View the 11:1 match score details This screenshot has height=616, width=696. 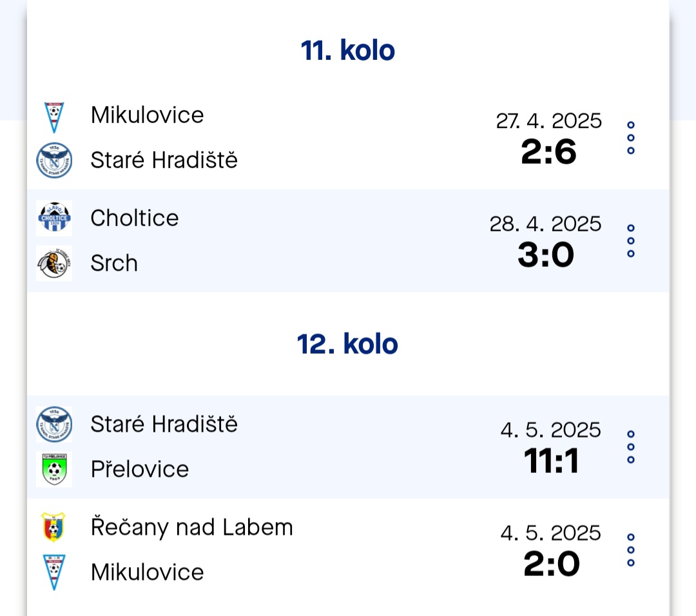point(551,461)
